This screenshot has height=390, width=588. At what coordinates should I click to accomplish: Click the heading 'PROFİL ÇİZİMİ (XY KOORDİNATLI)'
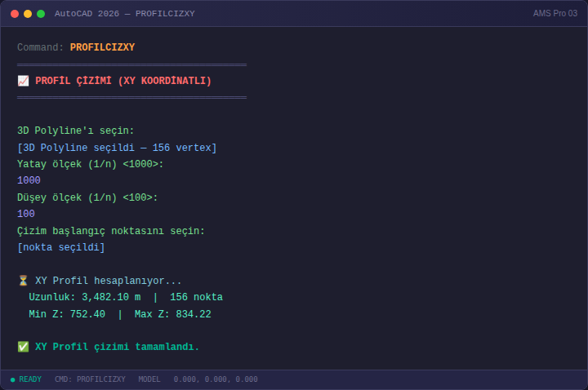123,81
